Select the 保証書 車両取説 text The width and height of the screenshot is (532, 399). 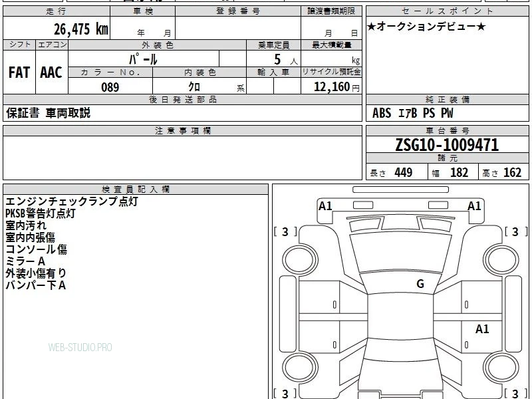click(48, 113)
